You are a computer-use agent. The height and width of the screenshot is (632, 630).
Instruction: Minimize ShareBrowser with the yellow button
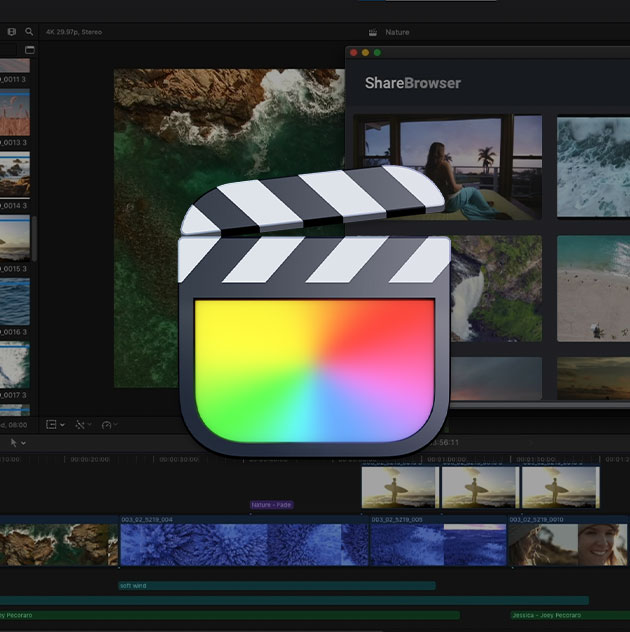pyautogui.click(x=366, y=52)
